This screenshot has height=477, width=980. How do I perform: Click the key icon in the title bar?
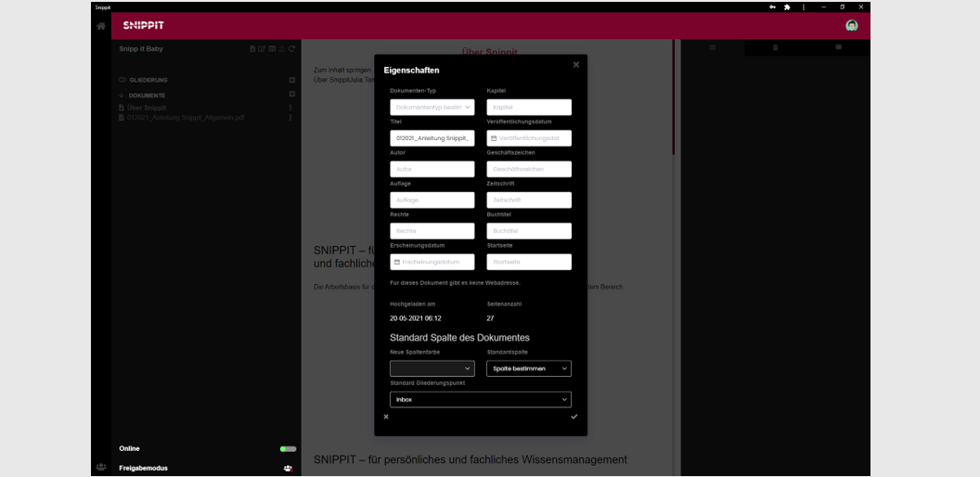pyautogui.click(x=772, y=6)
